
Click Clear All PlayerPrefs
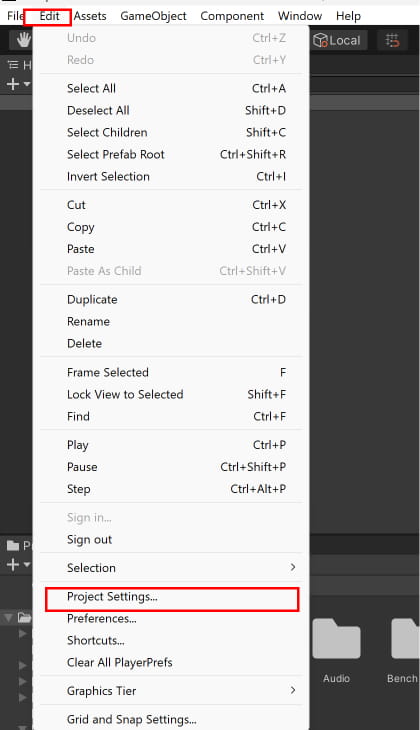(170, 662)
